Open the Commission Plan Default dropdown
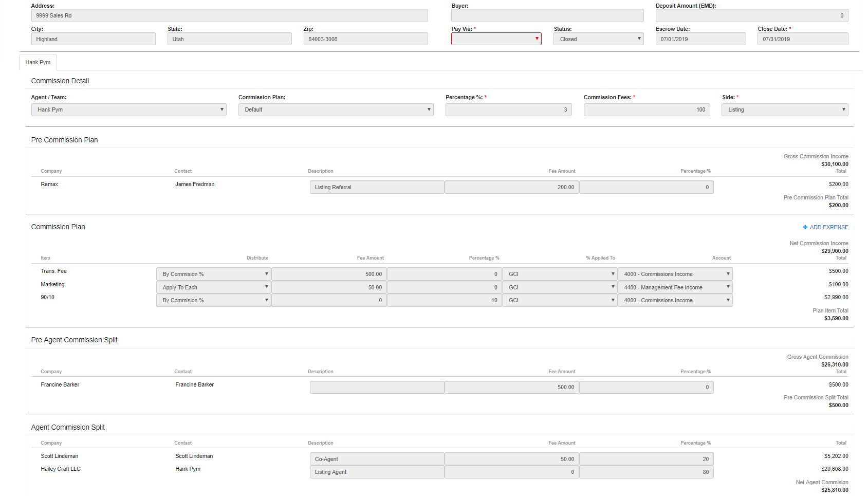Viewport: 868px width, 496px height. 336,109
